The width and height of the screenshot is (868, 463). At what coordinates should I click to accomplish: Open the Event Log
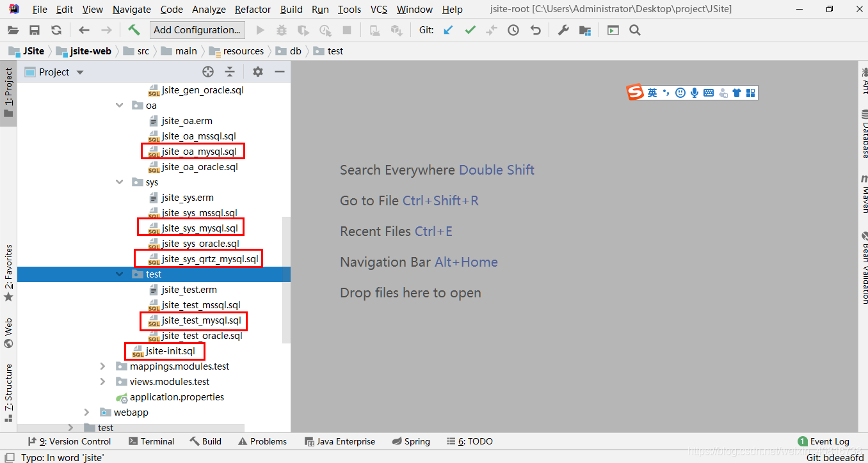pos(824,441)
